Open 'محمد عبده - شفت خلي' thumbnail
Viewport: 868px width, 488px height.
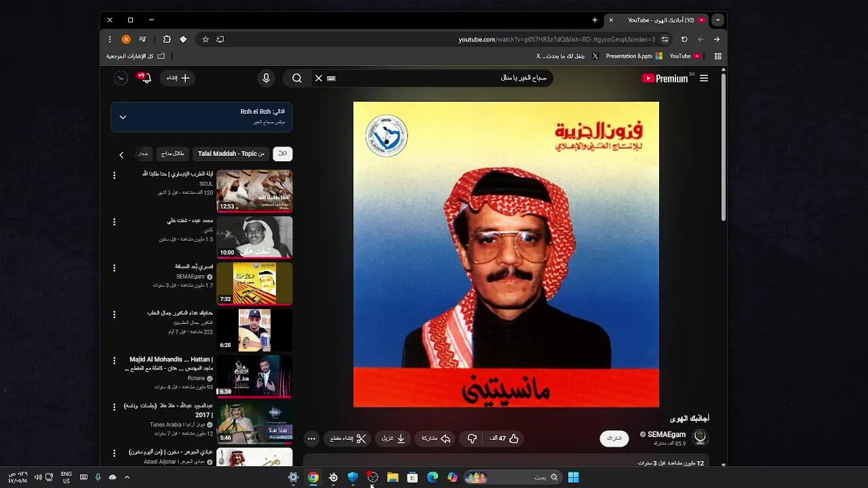pyautogui.click(x=254, y=237)
